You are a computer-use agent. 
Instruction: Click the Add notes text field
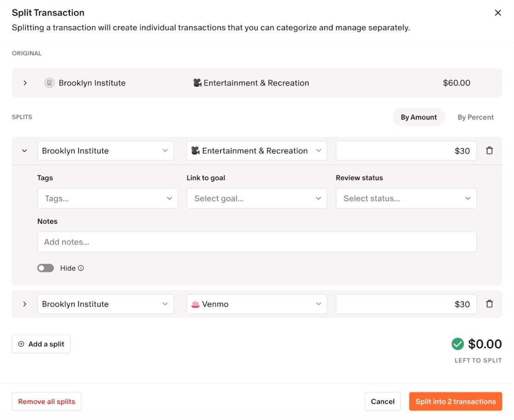click(257, 242)
